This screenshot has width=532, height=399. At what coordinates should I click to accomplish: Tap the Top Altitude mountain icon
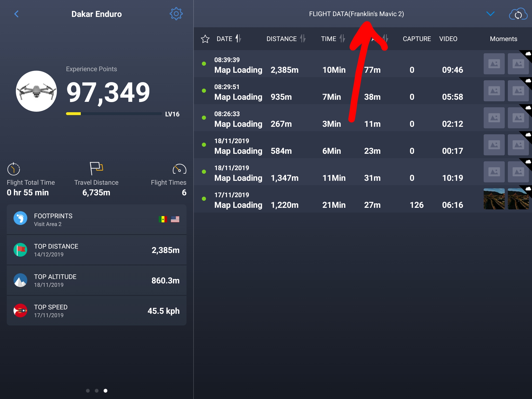pos(20,280)
